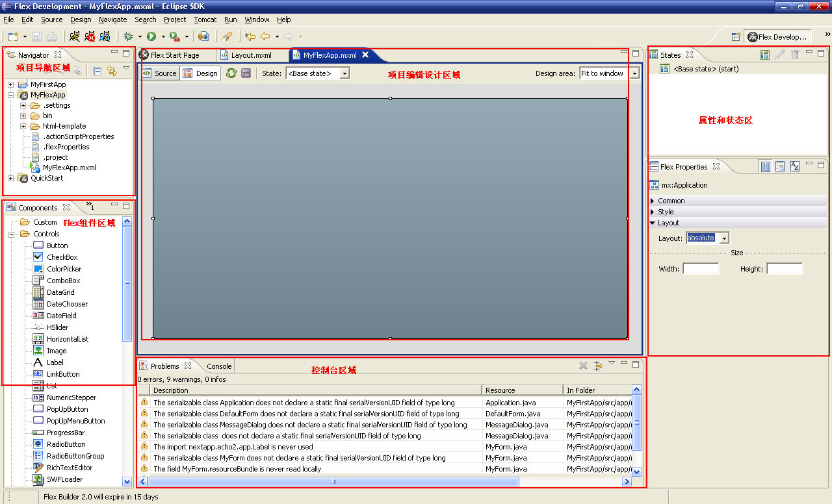
Task: Select the .flexProperties file
Action: click(66, 147)
